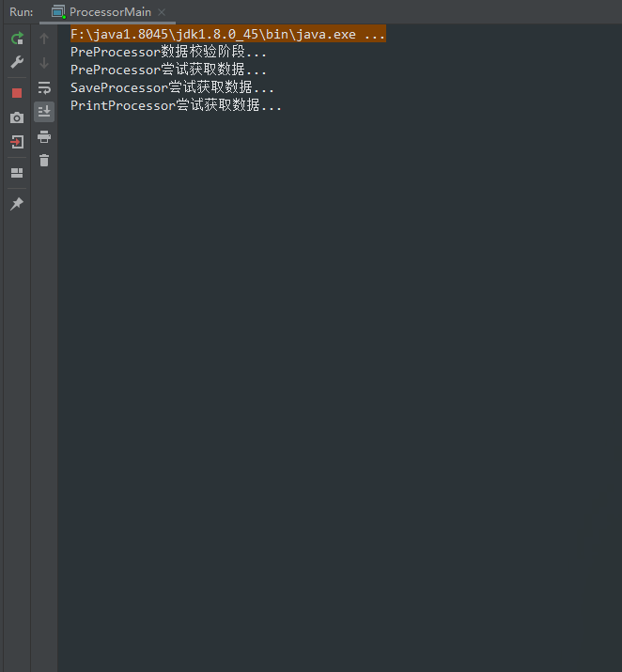Click the Exit icon with red arrow
Image resolution: width=622 pixels, height=672 pixels.
click(x=17, y=142)
